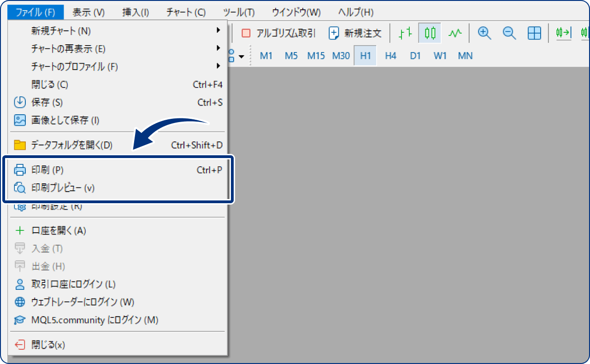Screen dimensions: 590x364
Task: Click MQL5.community にログイン entry
Action: point(94,320)
